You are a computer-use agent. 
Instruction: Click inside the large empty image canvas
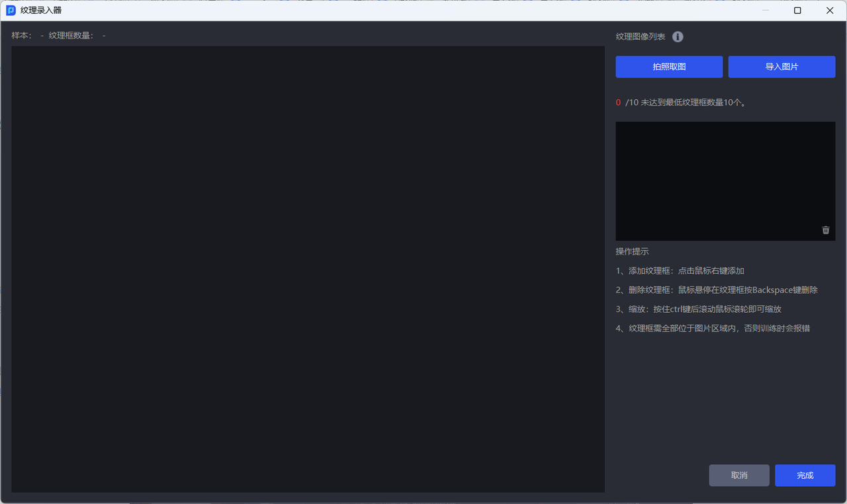[x=308, y=269]
